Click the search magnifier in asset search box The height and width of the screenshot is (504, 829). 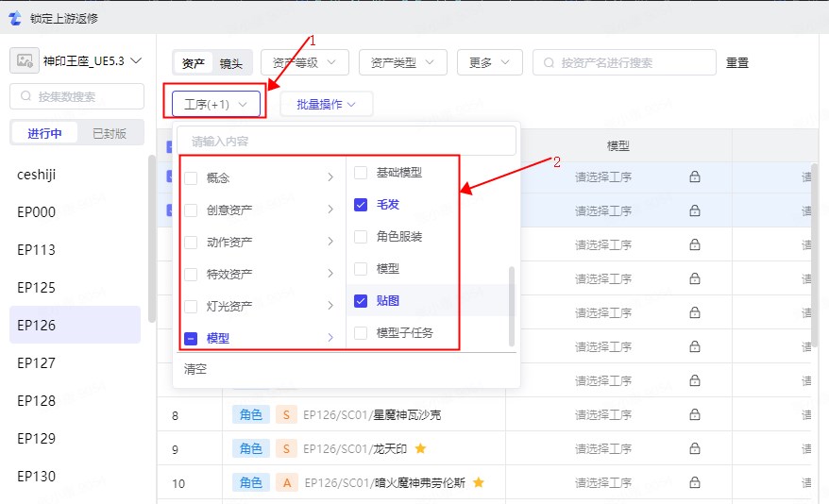pos(548,63)
